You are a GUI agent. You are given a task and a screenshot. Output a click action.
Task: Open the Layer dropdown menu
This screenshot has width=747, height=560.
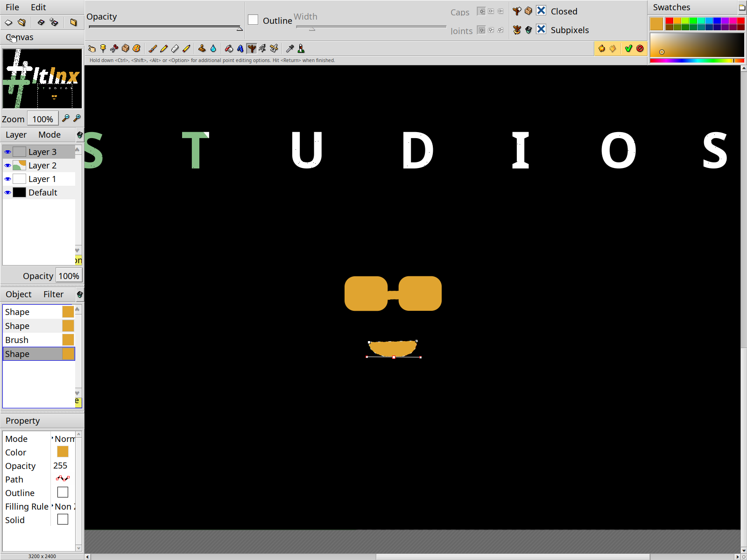[16, 134]
